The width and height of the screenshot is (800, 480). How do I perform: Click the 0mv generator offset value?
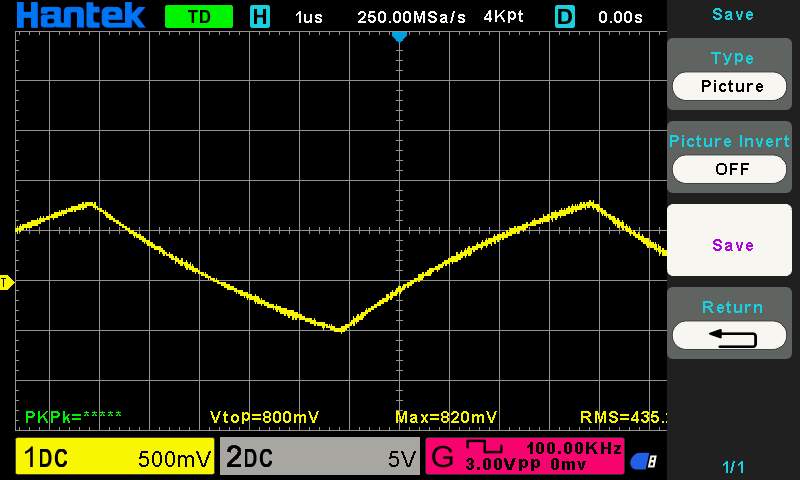pos(569,464)
